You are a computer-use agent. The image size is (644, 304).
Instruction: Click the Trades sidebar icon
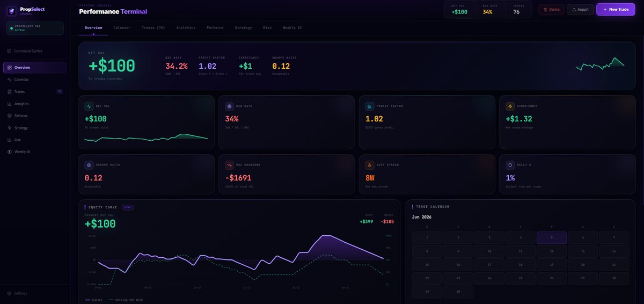click(10, 92)
